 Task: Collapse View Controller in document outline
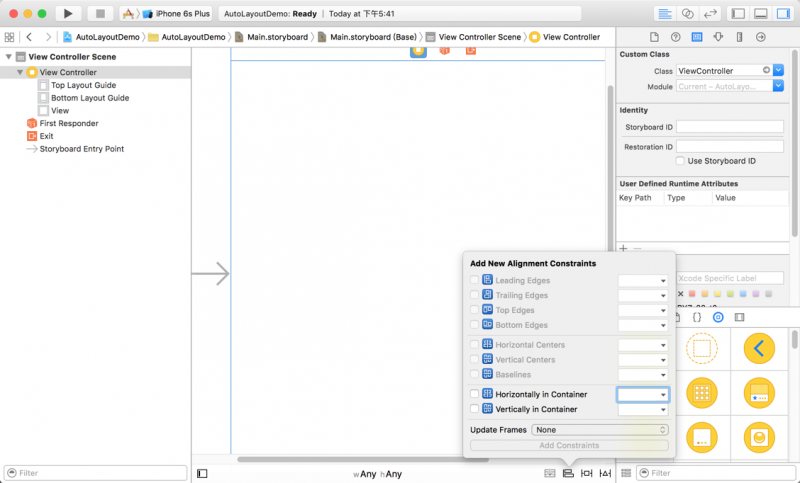coord(20,73)
